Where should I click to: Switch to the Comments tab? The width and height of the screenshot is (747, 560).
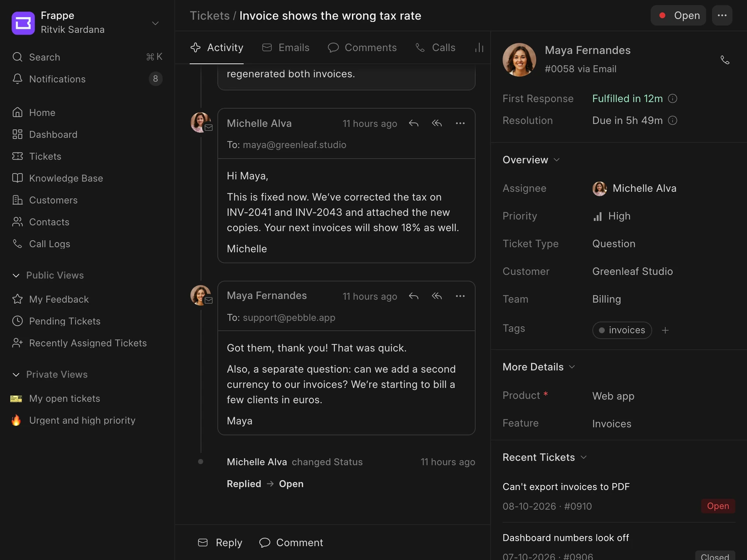click(362, 48)
